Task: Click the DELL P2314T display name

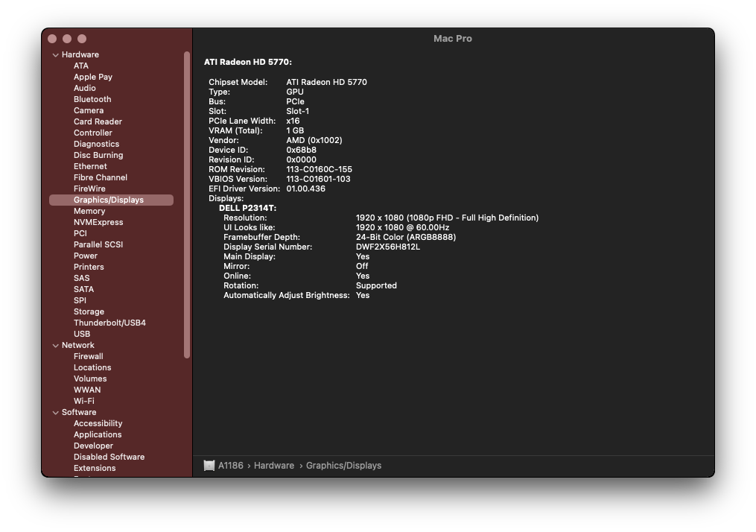Action: [247, 209]
